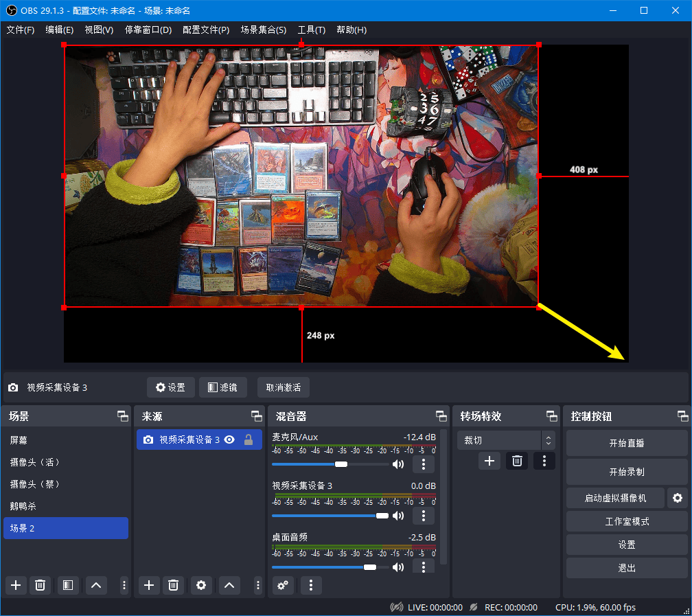Open the 停靠窗口(D) menu
The height and width of the screenshot is (616, 692).
[148, 30]
